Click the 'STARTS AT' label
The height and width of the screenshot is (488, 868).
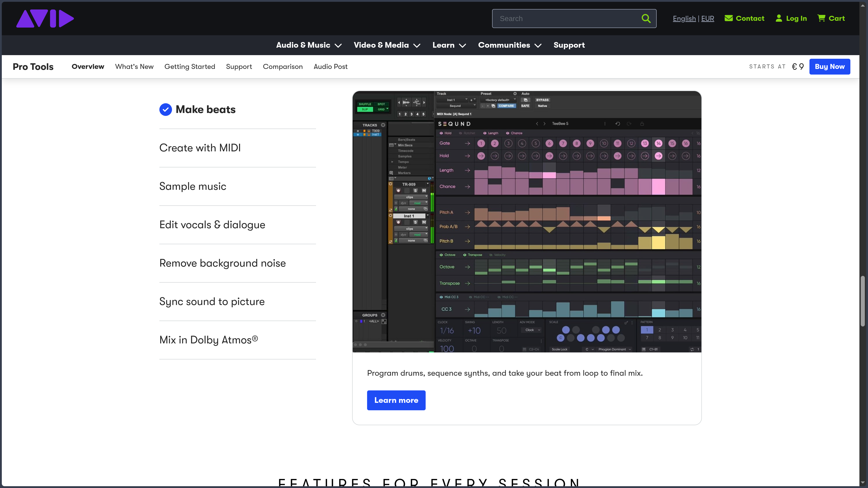[767, 67]
